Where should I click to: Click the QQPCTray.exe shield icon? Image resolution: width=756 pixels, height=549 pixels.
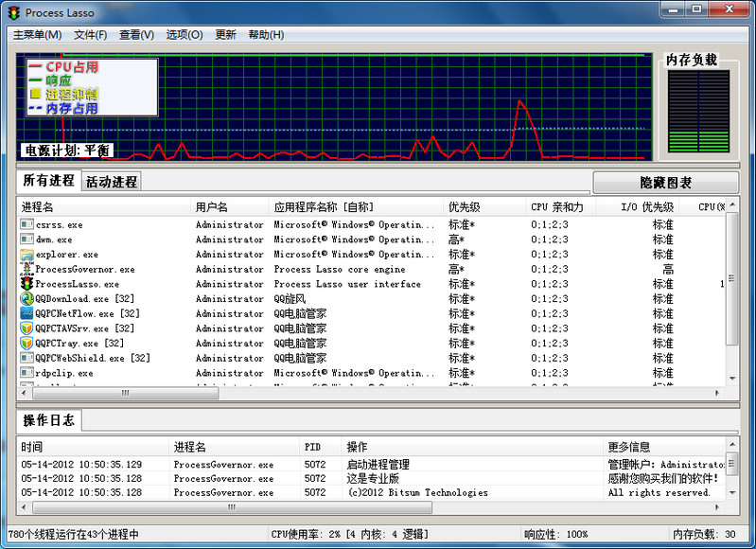coord(27,343)
